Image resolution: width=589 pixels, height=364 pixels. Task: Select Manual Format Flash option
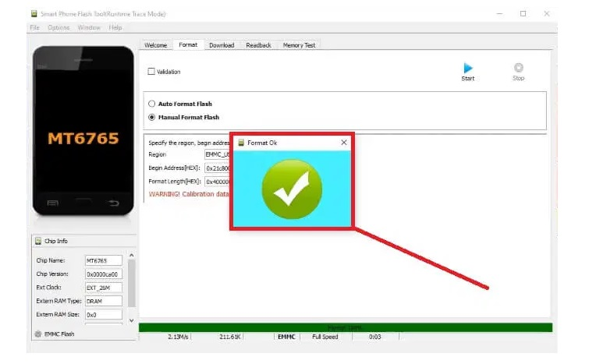coord(151,118)
